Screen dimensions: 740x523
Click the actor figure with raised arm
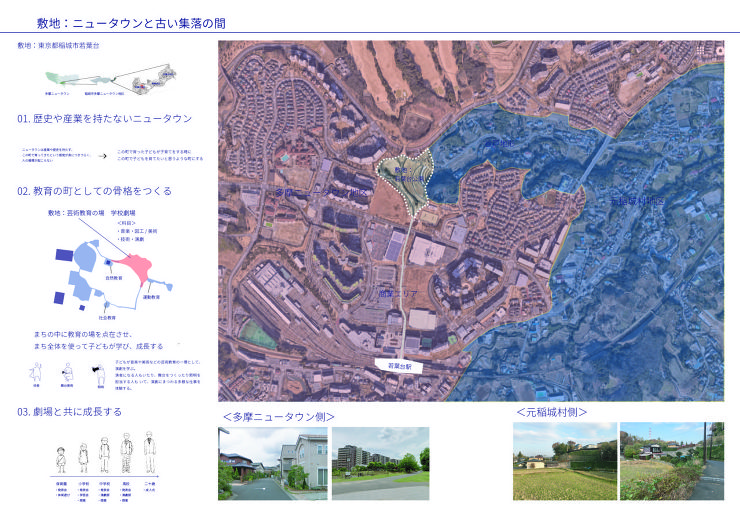tap(36, 372)
